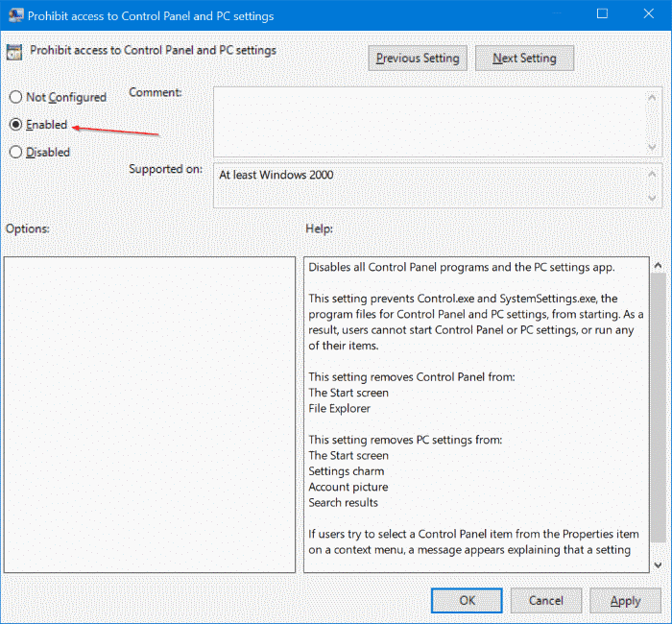Viewport: 672px width, 624px height.
Task: Discard changes with the Cancel button
Action: click(545, 600)
